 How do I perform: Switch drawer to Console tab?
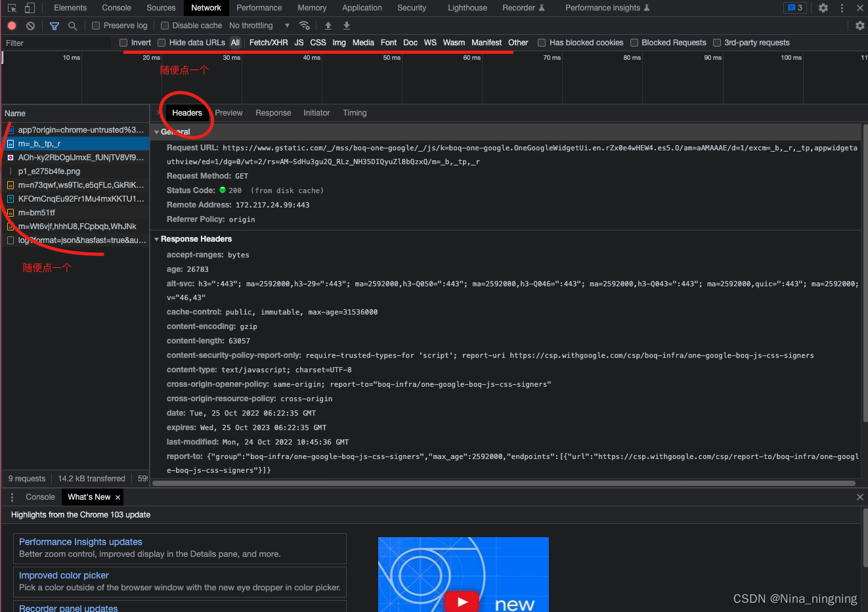pyautogui.click(x=40, y=497)
